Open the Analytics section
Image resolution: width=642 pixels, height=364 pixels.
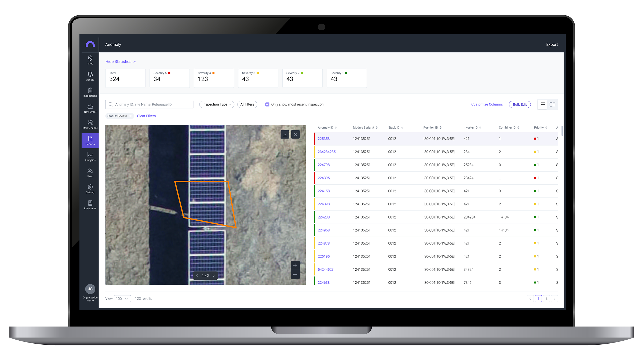[x=90, y=157]
